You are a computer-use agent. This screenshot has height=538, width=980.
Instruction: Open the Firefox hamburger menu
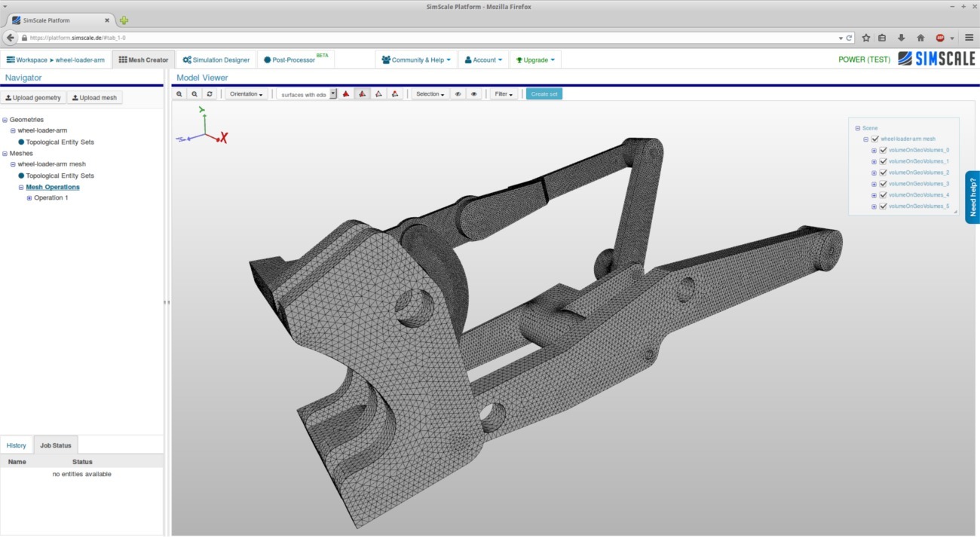[969, 38]
